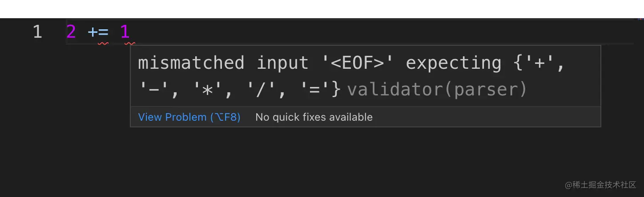The width and height of the screenshot is (644, 197).
Task: Click the '<EOF>' token in the error message
Action: (x=358, y=63)
